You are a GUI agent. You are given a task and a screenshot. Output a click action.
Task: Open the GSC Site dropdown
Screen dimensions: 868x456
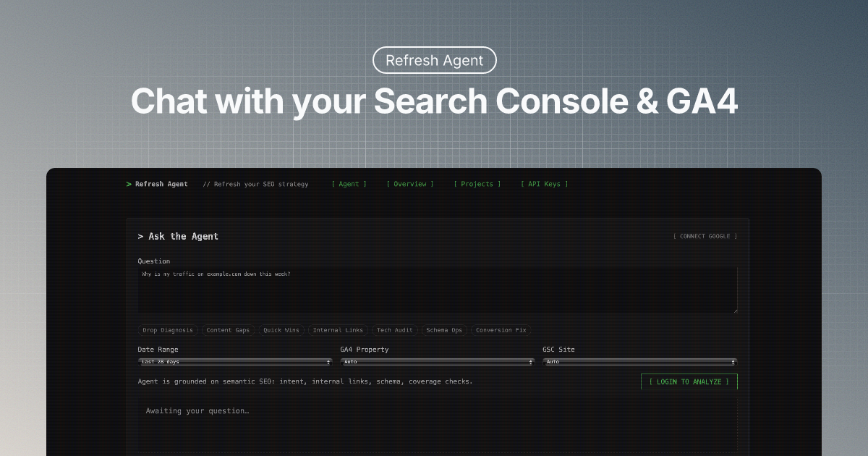pyautogui.click(x=640, y=362)
